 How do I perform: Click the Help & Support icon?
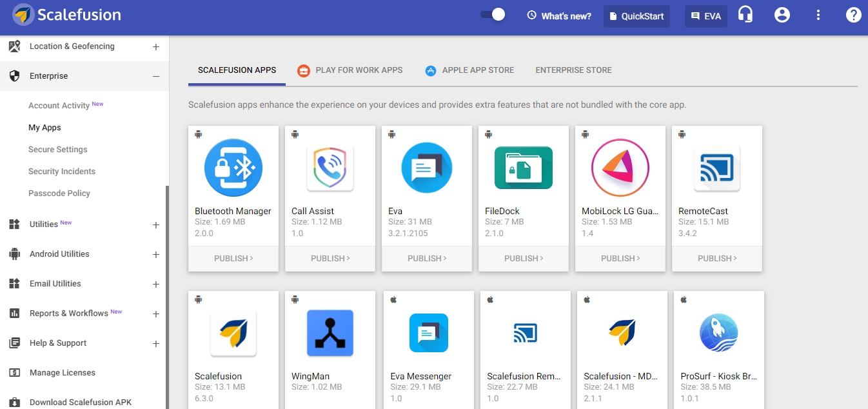14,343
